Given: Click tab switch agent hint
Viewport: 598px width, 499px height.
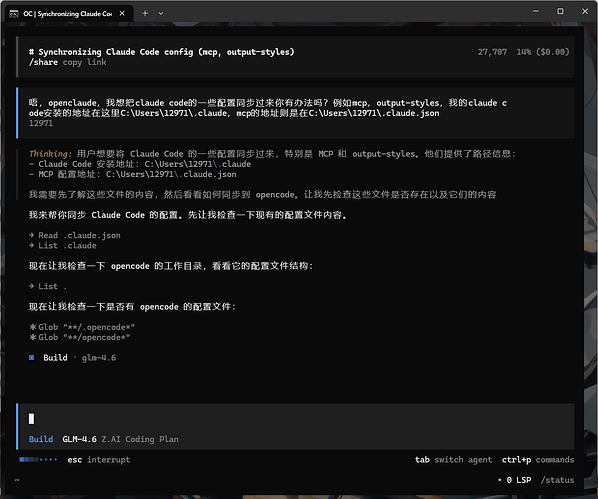Looking at the screenshot, I should (x=453, y=460).
